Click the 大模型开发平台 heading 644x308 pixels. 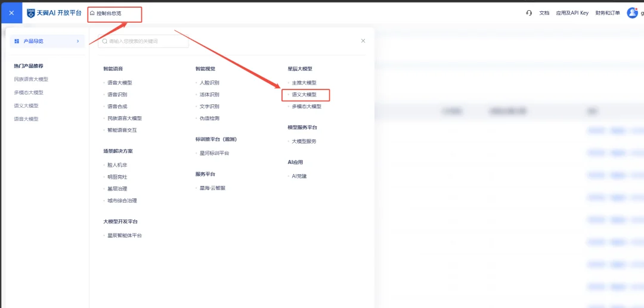[x=120, y=222]
